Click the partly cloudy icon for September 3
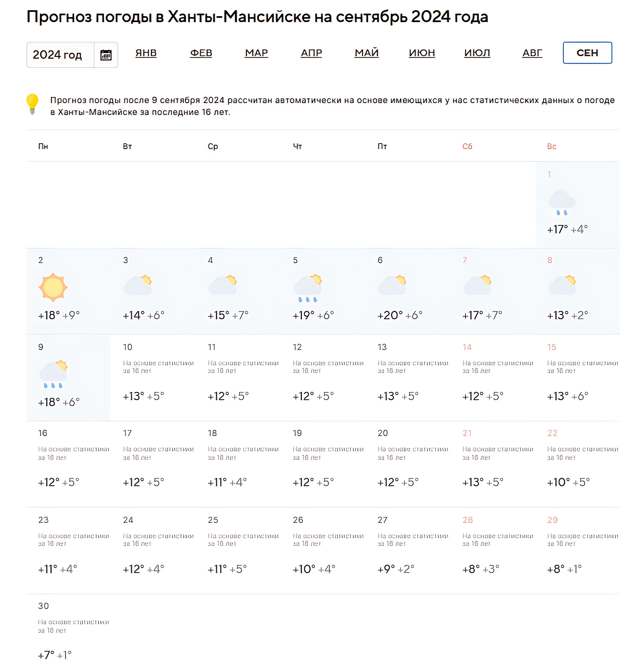The image size is (626, 672). (138, 285)
